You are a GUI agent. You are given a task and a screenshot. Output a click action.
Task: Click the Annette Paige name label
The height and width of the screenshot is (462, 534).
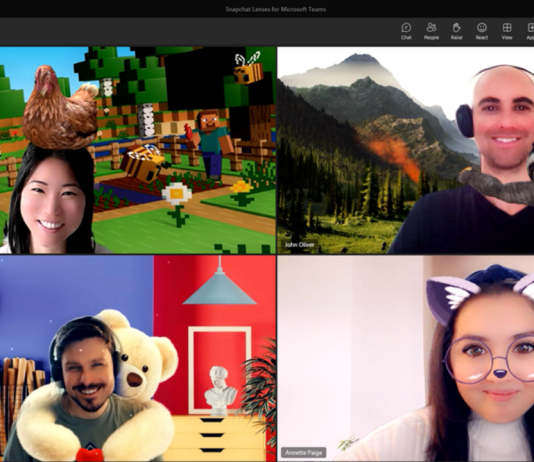[303, 452]
